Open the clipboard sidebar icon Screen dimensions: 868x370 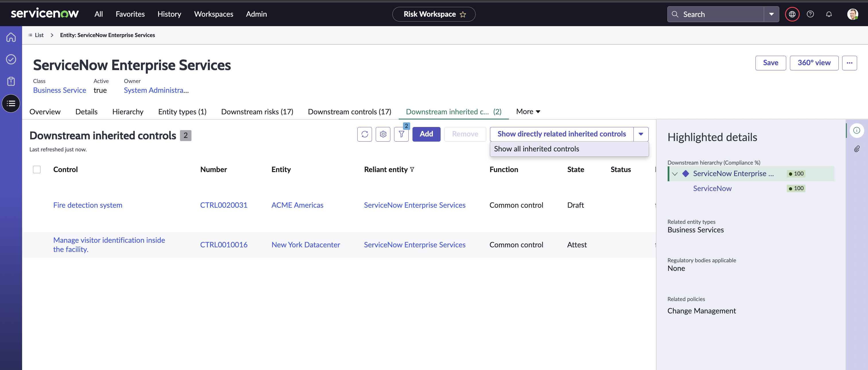coord(11,81)
